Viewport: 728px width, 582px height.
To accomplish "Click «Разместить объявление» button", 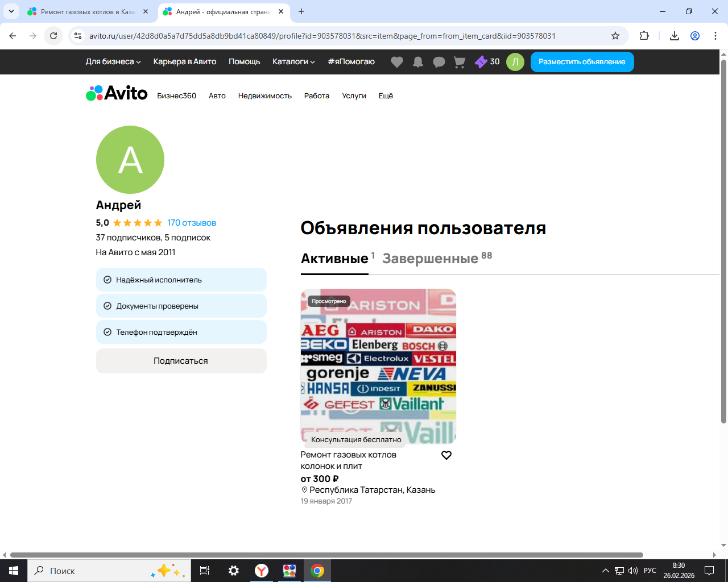I will (x=582, y=62).
